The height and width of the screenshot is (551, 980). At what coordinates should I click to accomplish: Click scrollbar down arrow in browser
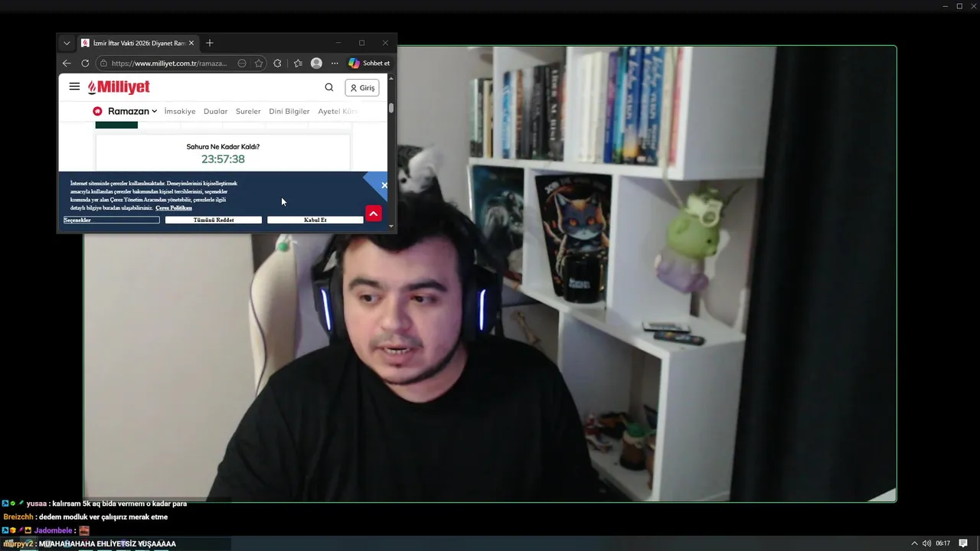(391, 225)
